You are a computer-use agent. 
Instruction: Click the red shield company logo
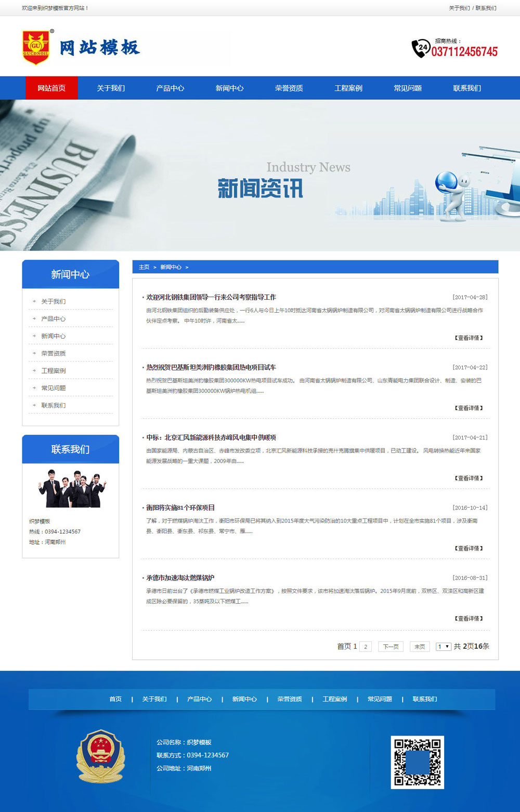click(36, 47)
